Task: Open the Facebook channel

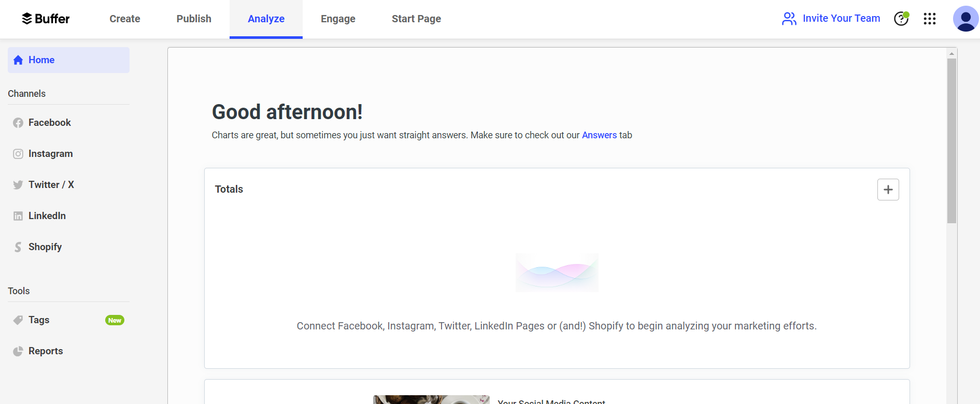Action: pyautogui.click(x=68, y=123)
